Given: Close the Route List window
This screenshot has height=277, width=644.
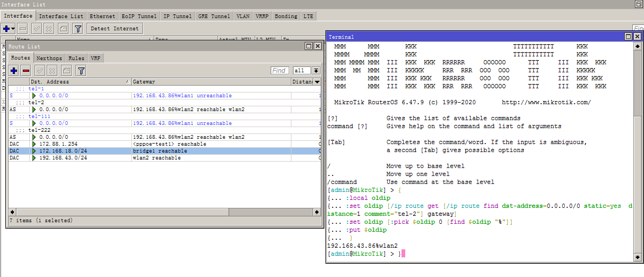Looking at the screenshot, I should (x=317, y=46).
